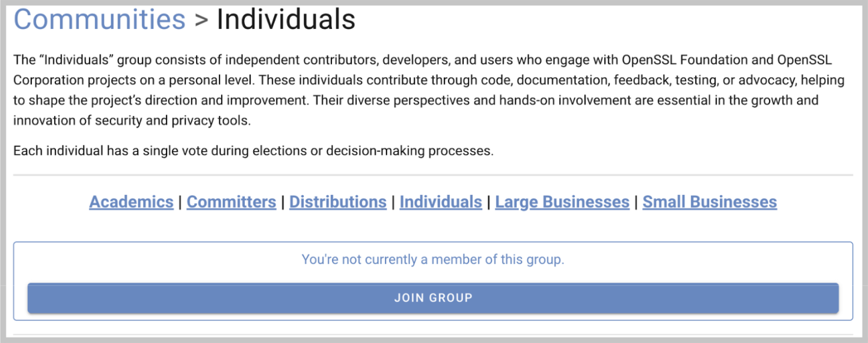The image size is (868, 343).
Task: Click the membership status notice text
Action: [x=433, y=259]
